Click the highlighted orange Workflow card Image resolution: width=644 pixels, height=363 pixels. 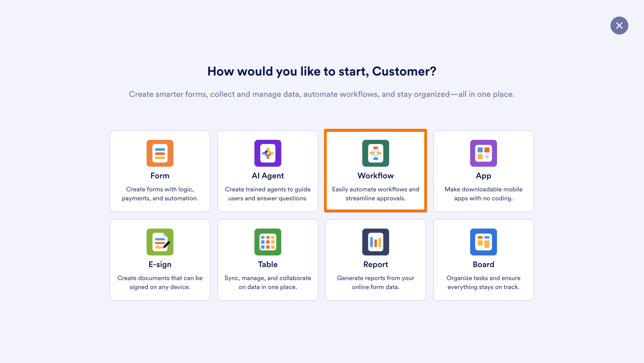coord(375,171)
